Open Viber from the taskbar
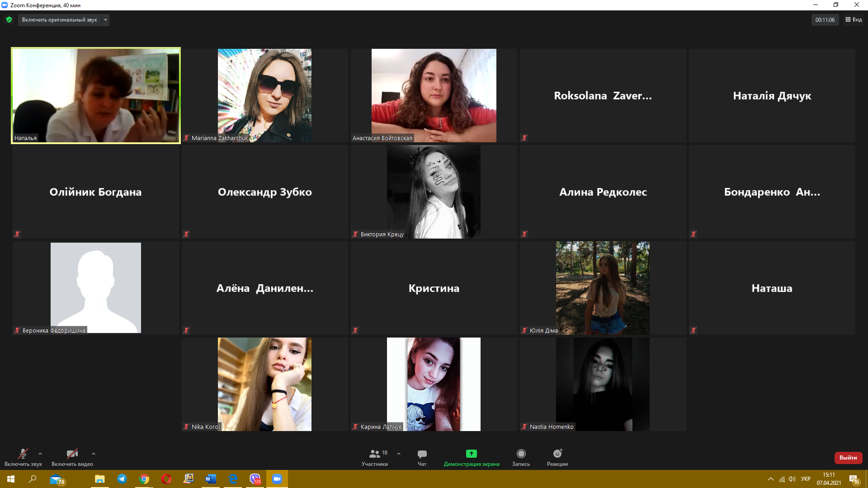Image resolution: width=868 pixels, height=488 pixels. (255, 479)
